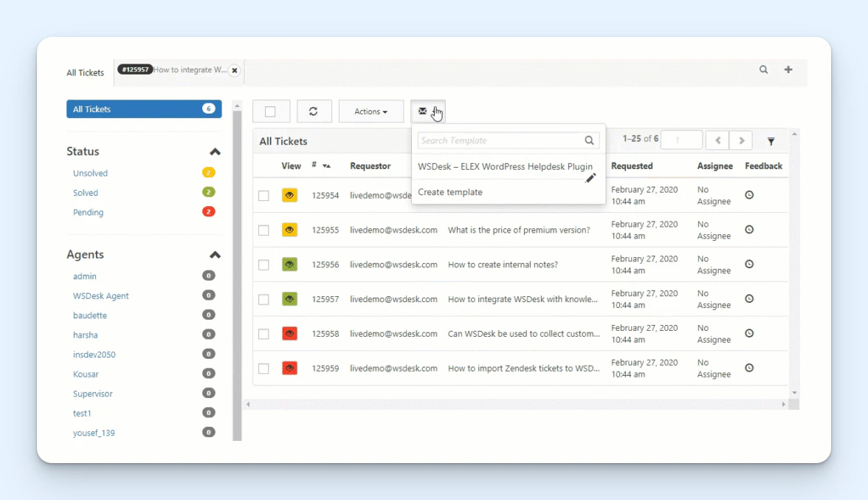Select Create template from the dropdown
868x500 pixels.
(x=450, y=191)
